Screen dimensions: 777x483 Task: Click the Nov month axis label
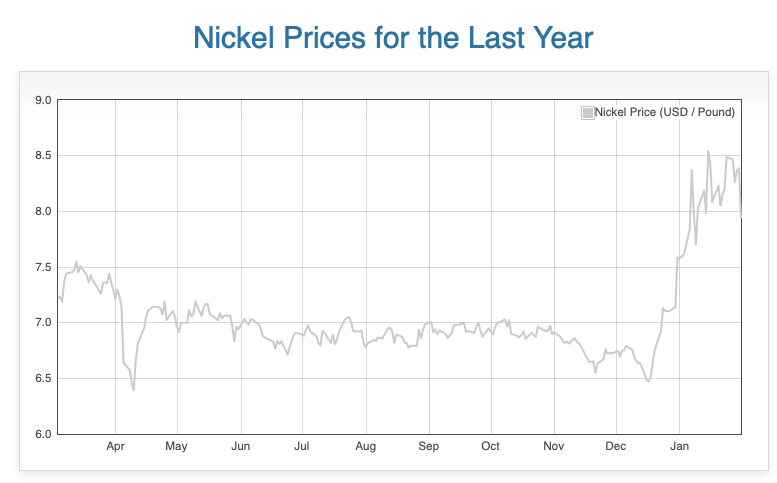click(x=553, y=446)
